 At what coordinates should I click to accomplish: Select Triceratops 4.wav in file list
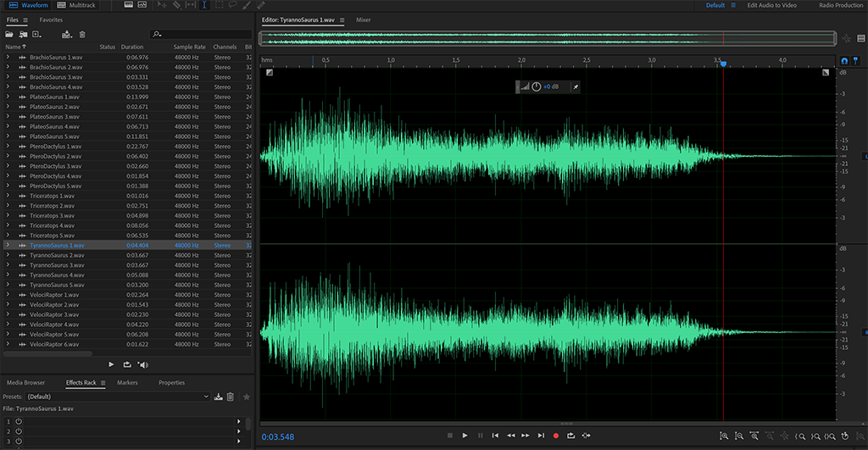click(52, 225)
